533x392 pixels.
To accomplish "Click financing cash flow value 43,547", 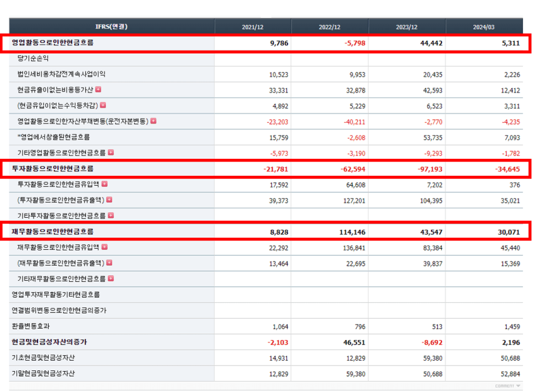I will click(x=431, y=232).
